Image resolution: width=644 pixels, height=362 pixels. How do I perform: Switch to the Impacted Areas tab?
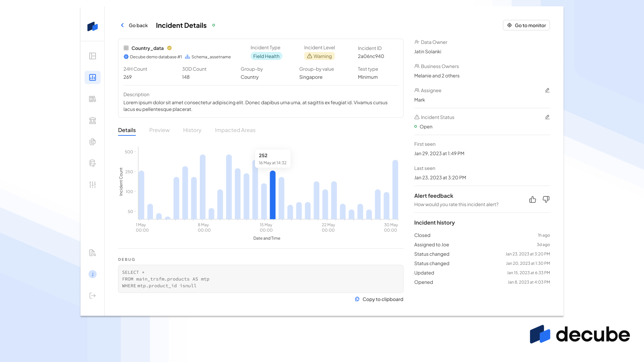click(235, 130)
